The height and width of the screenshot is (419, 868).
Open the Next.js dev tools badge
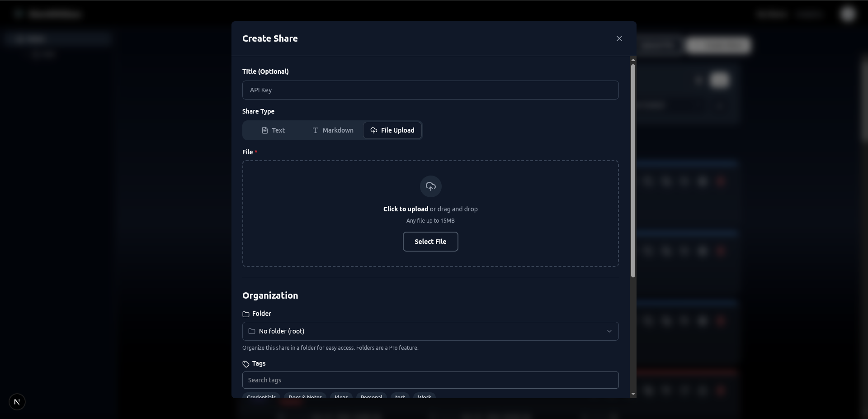[17, 402]
